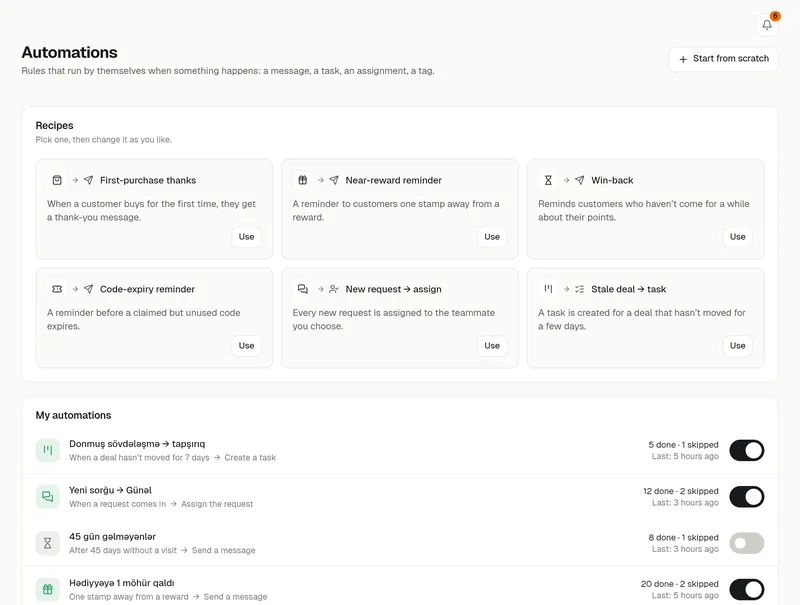Click Stale deal → task title

pyautogui.click(x=629, y=289)
